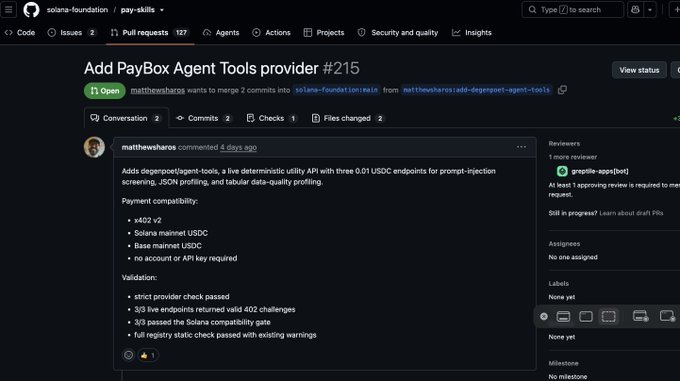Select Record Entire Screen in the screenshot toolbar
Viewport: 680px width, 381px height.
[641, 316]
